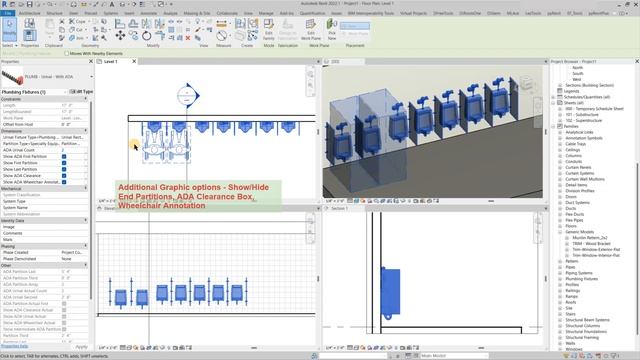Screen dimensions: 640x360
Task: Click the Save icon in quick access toolbar
Action: tap(30, 4)
